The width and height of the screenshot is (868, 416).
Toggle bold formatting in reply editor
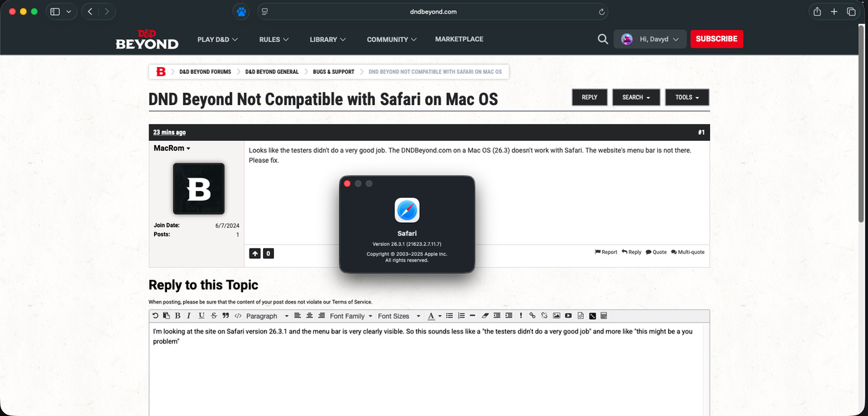(178, 316)
